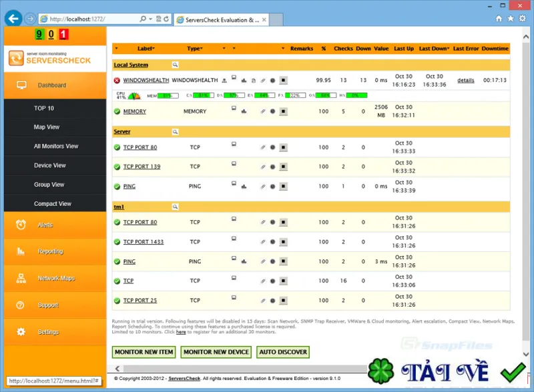Image resolution: width=534 pixels, height=392 pixels.
Task: Open clock icon in TCP PORT 139 row
Action: [272, 167]
